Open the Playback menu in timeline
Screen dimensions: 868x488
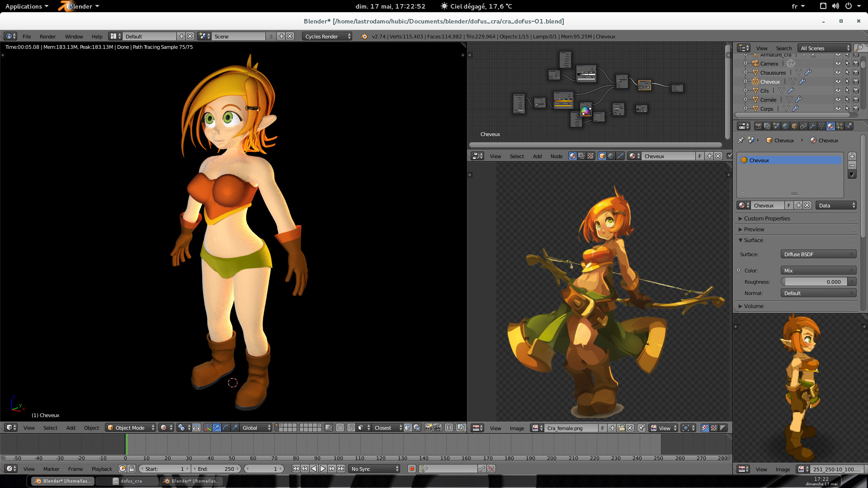point(102,469)
